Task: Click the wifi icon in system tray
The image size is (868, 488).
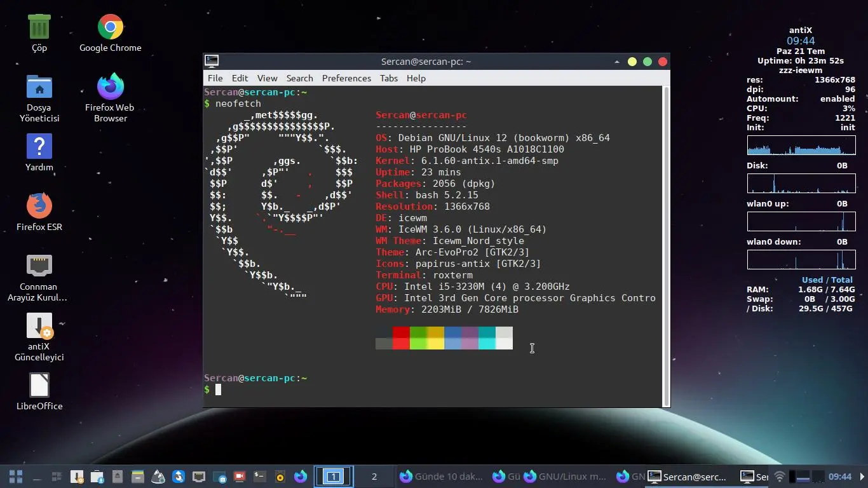Action: coord(779,477)
